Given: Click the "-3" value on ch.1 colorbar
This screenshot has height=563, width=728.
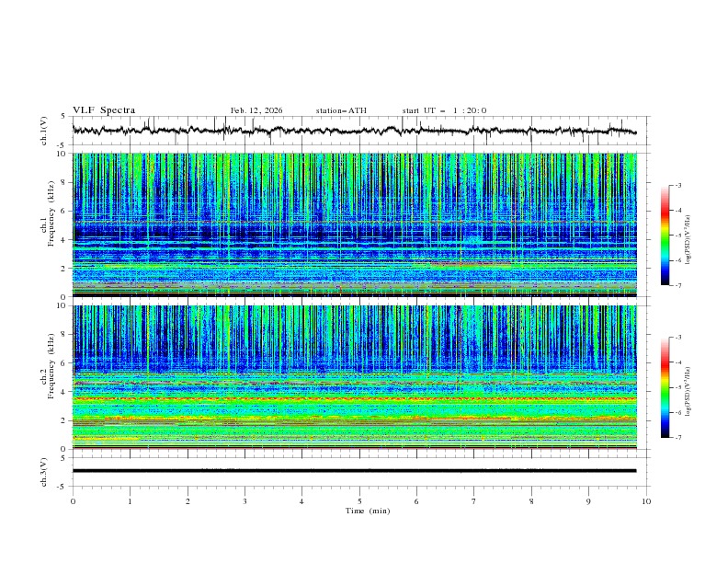Looking at the screenshot, I should click(x=678, y=185).
